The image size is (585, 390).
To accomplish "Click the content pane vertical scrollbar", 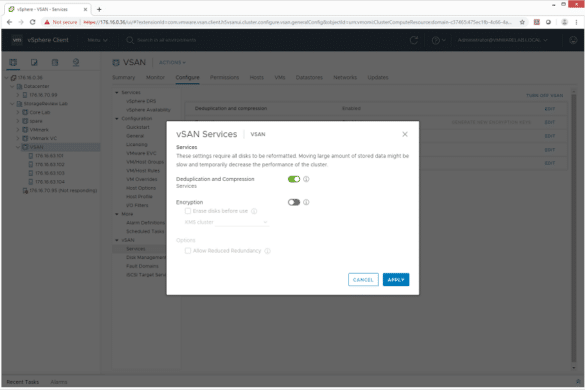I will point(573,228).
